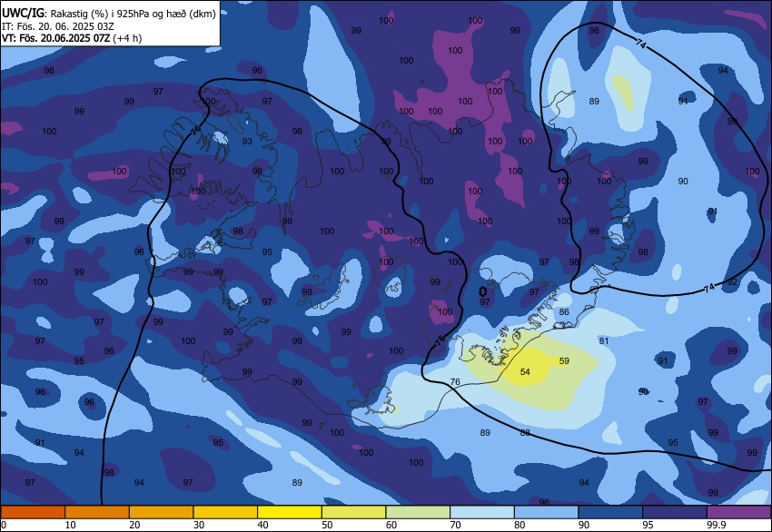This screenshot has width=772, height=532.
Task: Click the 0–10 dark orange legend swatch
Action: (33, 512)
